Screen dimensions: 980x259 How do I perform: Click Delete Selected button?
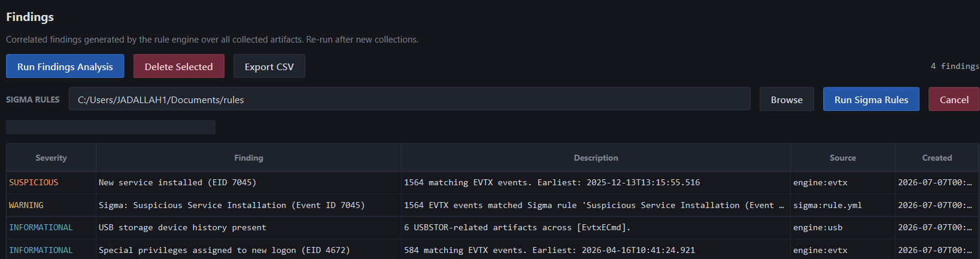click(x=179, y=67)
